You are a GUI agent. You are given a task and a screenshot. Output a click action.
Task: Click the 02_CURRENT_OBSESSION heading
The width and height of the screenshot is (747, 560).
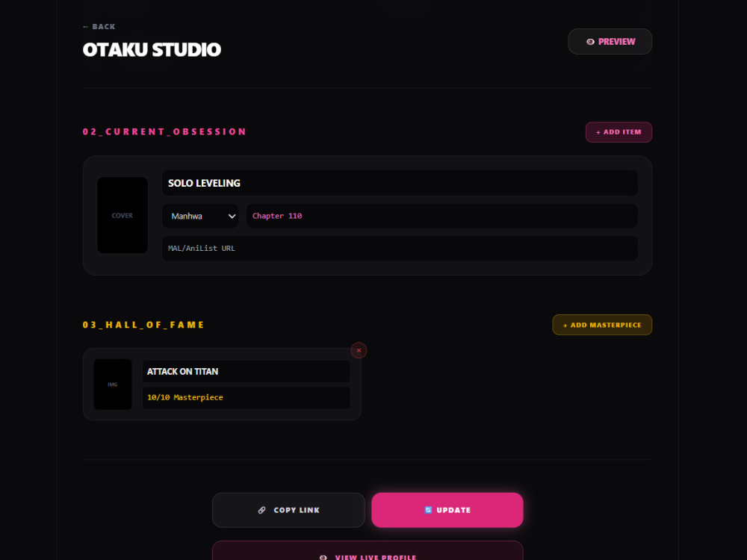click(x=164, y=132)
